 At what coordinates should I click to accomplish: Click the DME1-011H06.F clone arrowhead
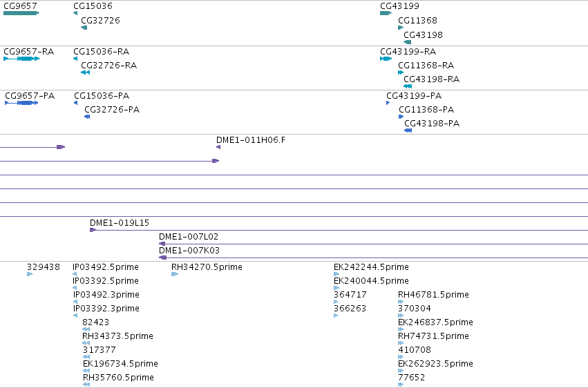coord(218,147)
